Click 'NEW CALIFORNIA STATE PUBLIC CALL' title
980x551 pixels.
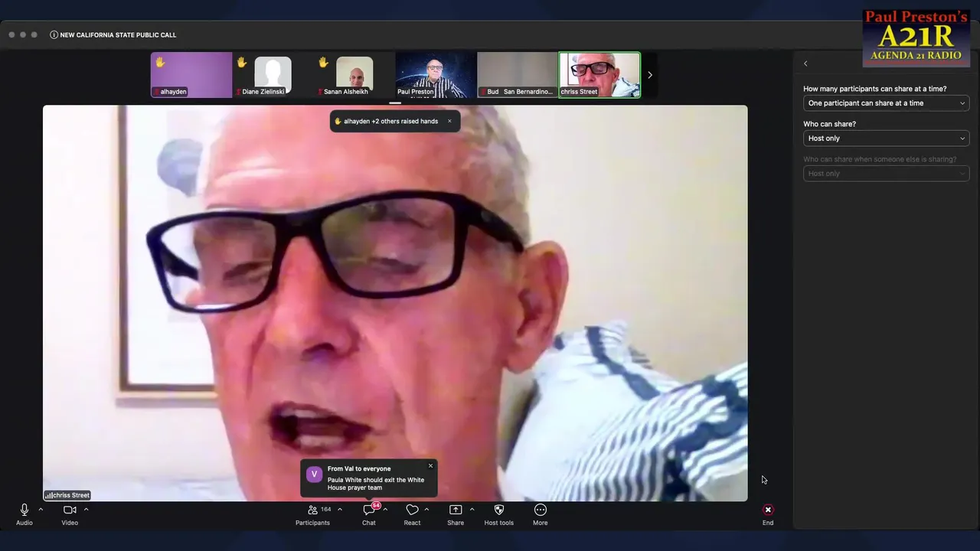[118, 34]
